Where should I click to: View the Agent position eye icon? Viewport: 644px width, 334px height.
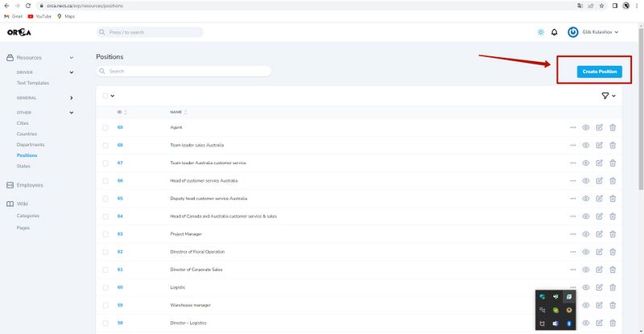click(586, 127)
